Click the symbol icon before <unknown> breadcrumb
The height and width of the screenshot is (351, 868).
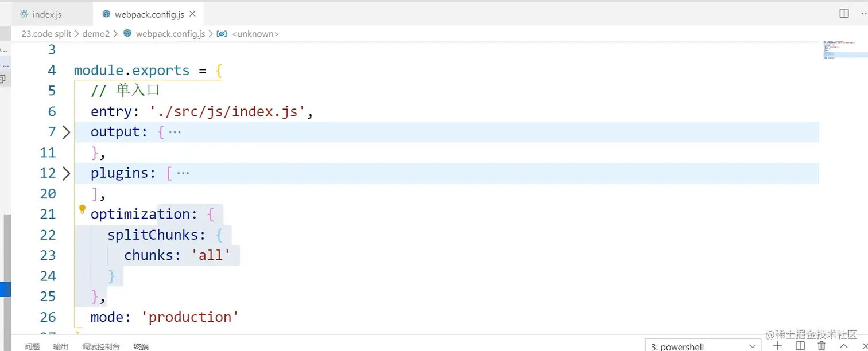[222, 34]
